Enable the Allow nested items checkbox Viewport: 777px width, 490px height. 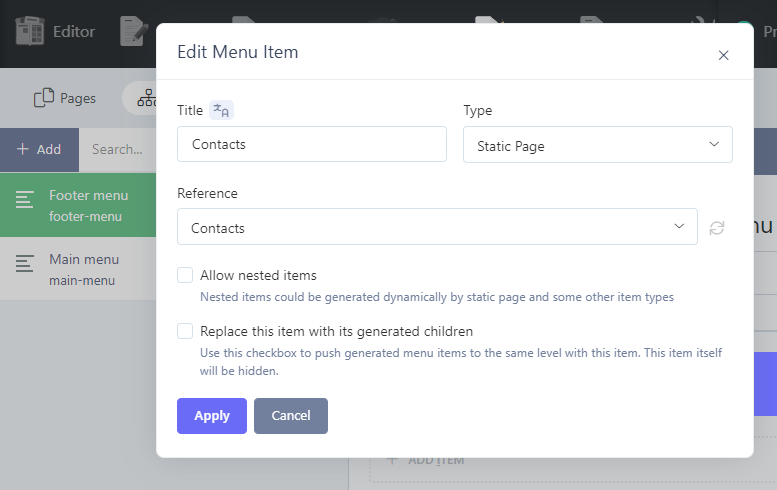pyautogui.click(x=185, y=275)
